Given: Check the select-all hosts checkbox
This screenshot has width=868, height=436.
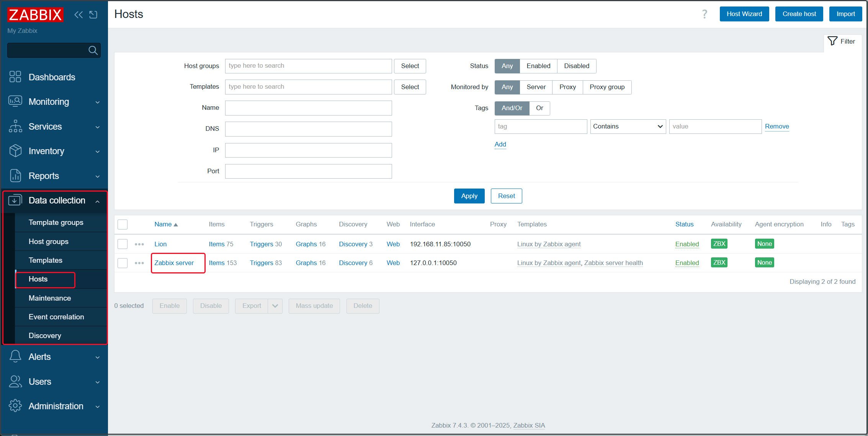Looking at the screenshot, I should click(x=123, y=225).
